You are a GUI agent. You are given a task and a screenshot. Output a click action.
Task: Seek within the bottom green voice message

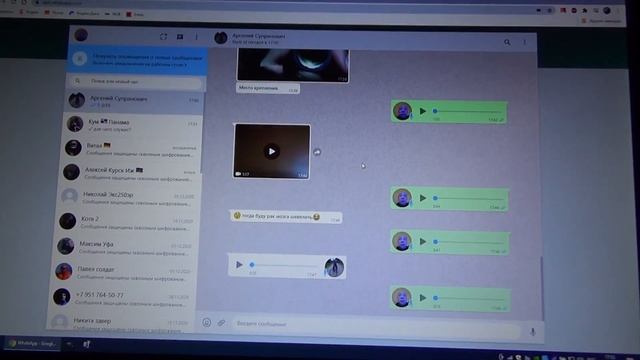pyautogui.click(x=469, y=298)
